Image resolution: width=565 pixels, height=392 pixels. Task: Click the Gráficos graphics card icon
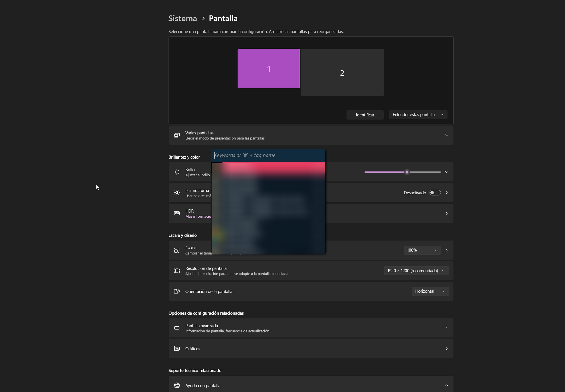[x=177, y=349]
